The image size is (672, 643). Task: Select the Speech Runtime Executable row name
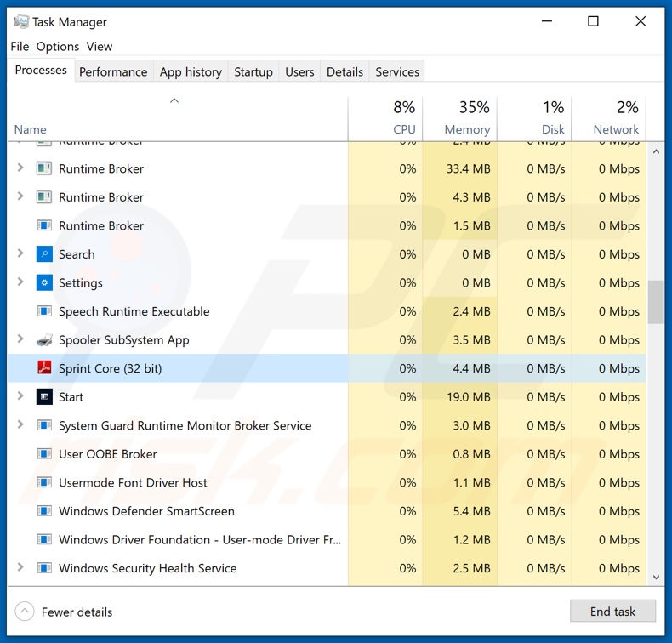coord(134,311)
